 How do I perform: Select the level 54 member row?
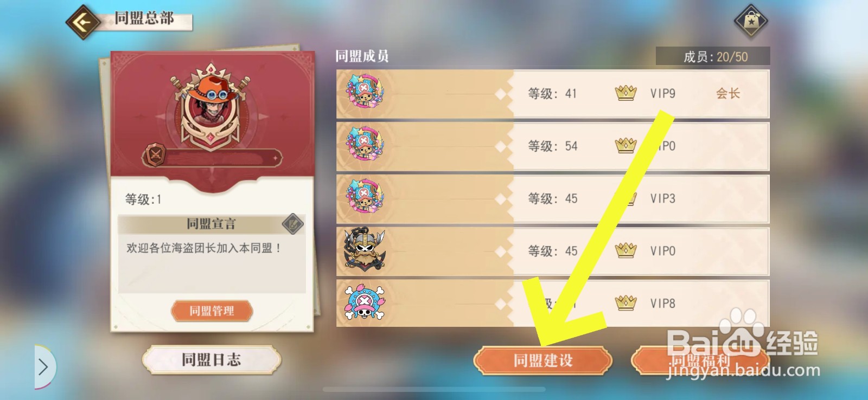coord(553,146)
